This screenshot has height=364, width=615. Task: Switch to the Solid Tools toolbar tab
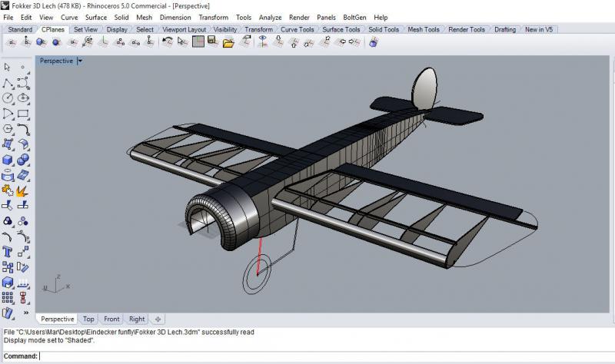tap(383, 29)
